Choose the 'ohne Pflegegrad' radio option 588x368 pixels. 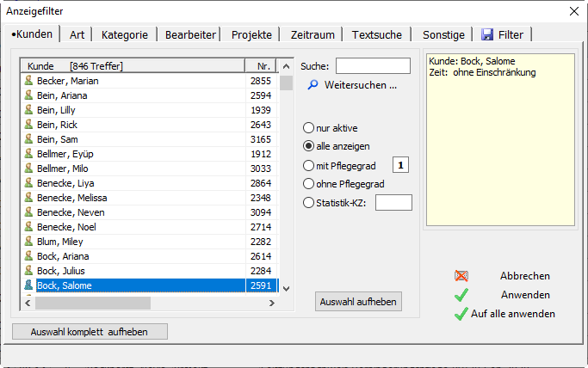point(308,184)
